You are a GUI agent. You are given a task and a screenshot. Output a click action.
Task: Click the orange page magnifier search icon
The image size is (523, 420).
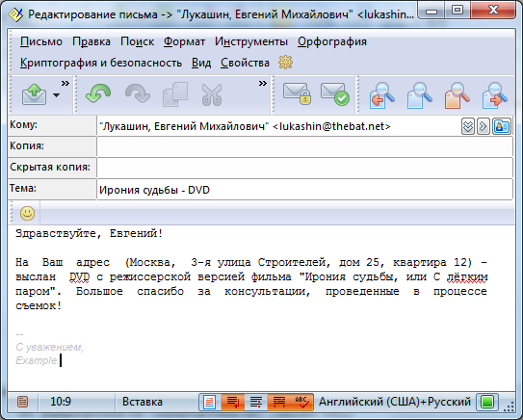tap(457, 95)
